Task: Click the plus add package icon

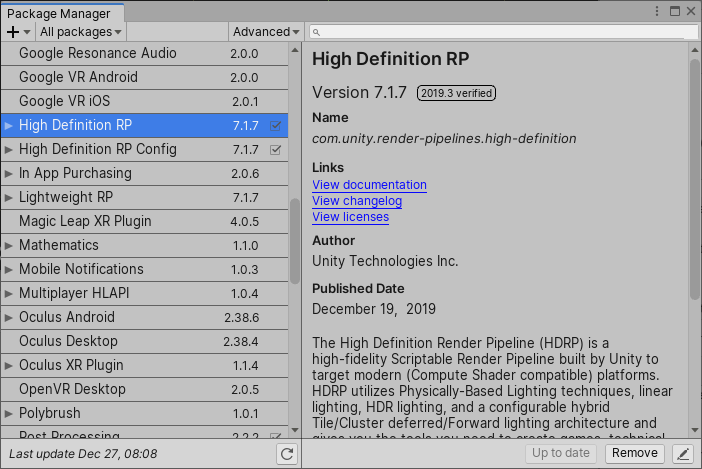Action: (13, 32)
